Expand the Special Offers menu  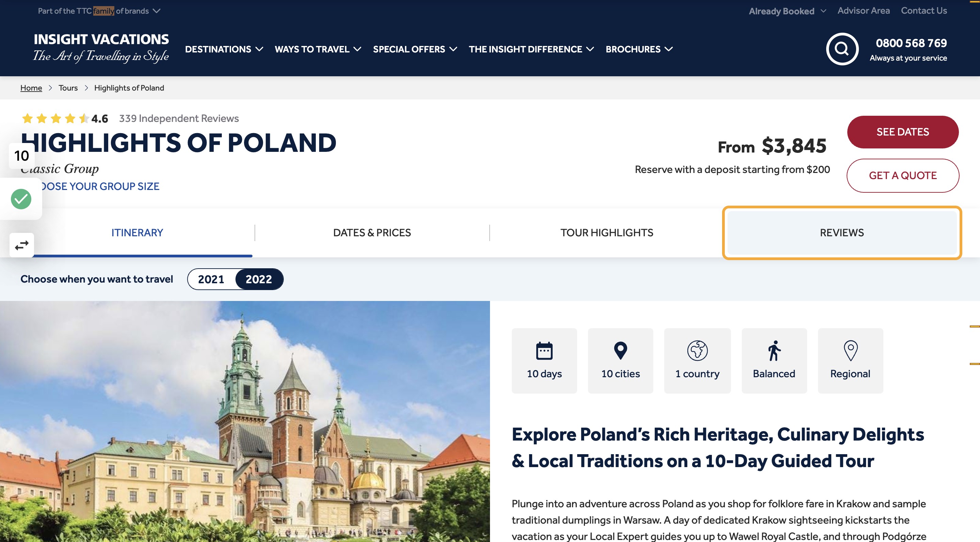[x=415, y=49]
